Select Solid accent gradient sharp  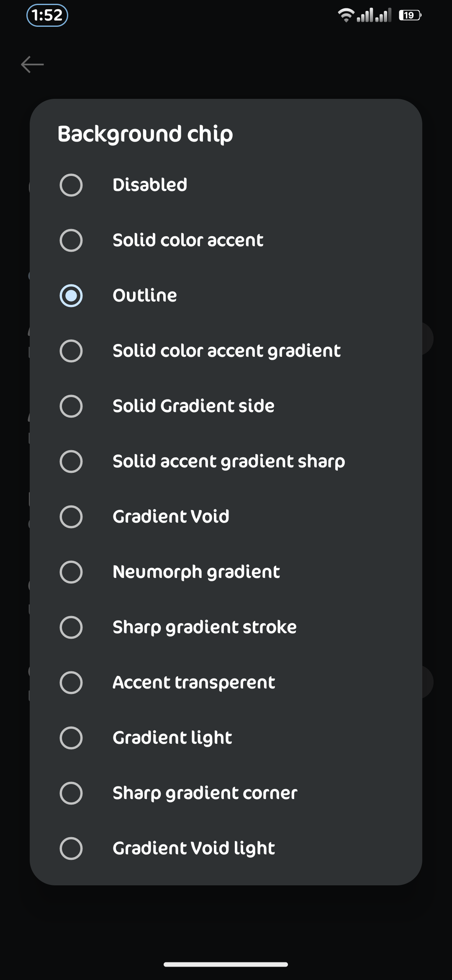click(226, 462)
